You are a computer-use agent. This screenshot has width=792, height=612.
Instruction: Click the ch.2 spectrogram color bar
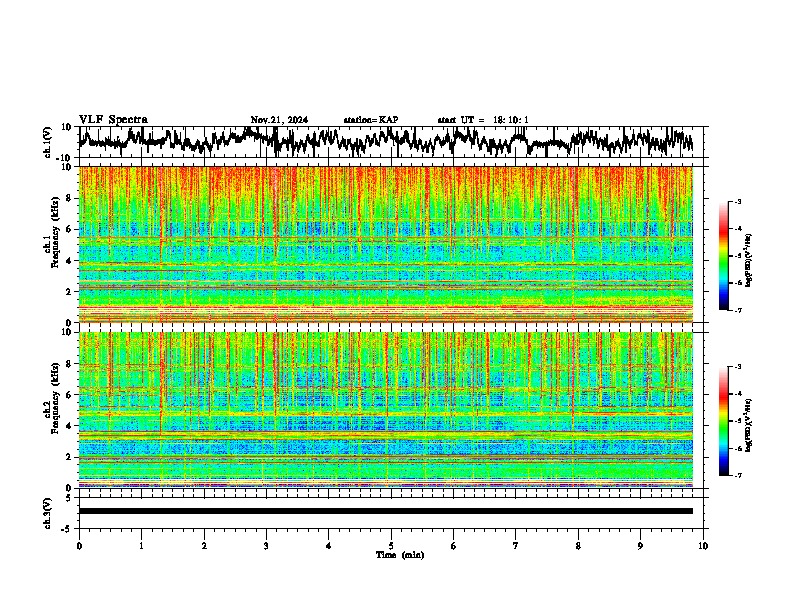[x=723, y=421]
